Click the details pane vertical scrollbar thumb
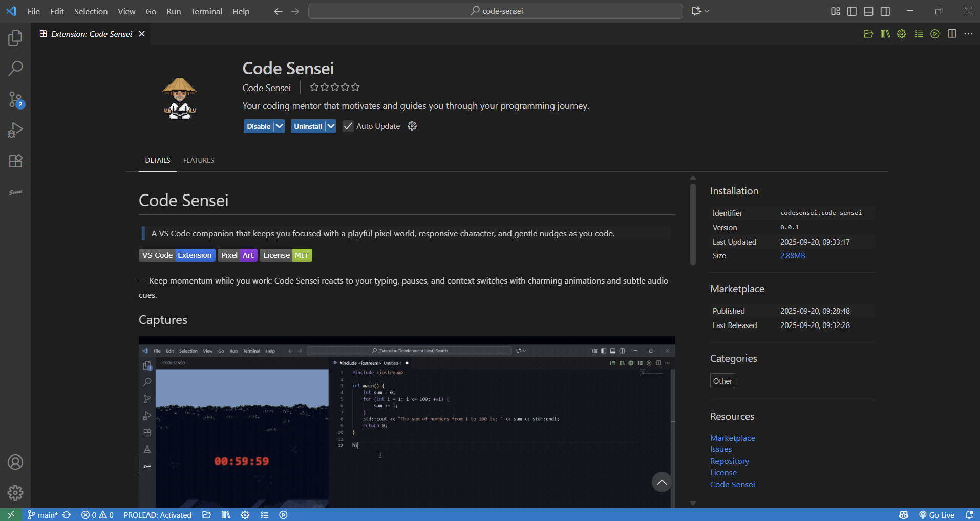This screenshot has width=980, height=521. pyautogui.click(x=693, y=224)
